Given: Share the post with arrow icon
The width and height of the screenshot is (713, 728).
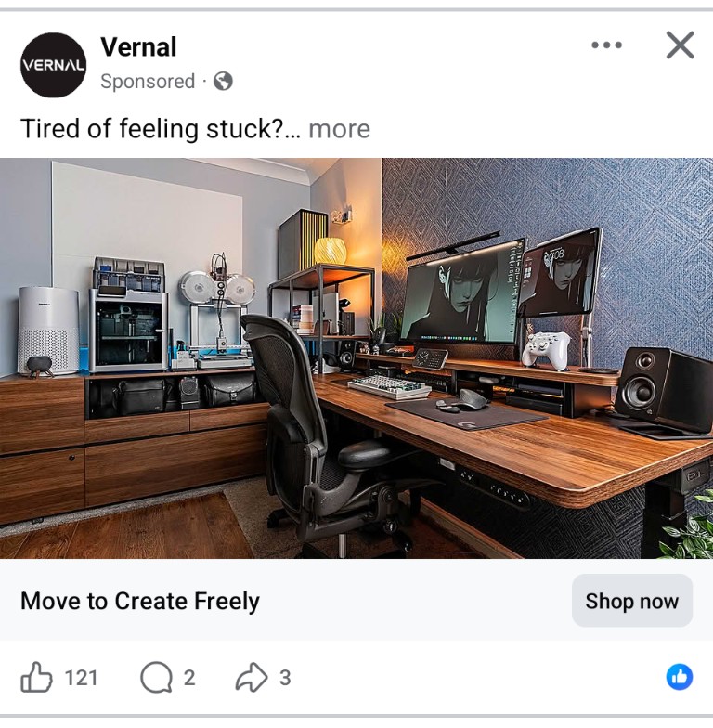Looking at the screenshot, I should pos(252,678).
